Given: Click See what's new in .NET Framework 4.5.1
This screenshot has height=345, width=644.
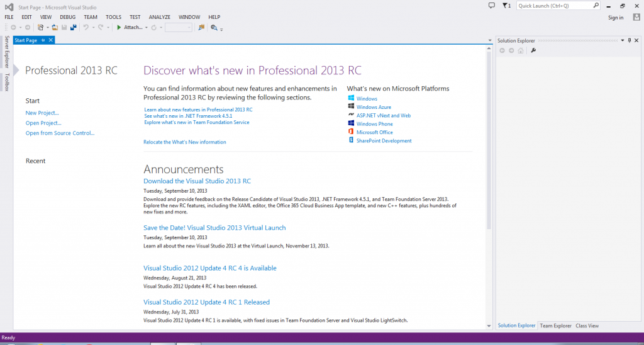Looking at the screenshot, I should [187, 116].
